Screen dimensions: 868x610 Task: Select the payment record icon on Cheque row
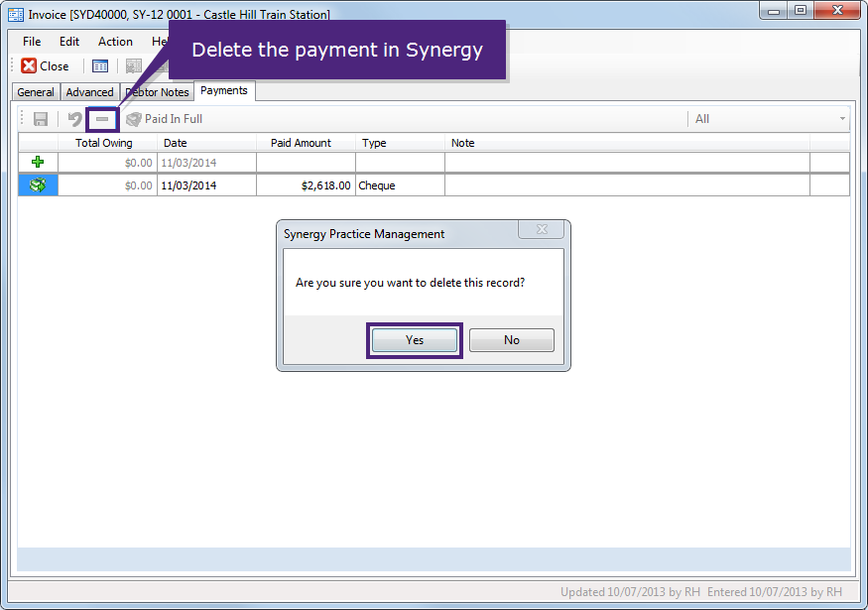[38, 184]
